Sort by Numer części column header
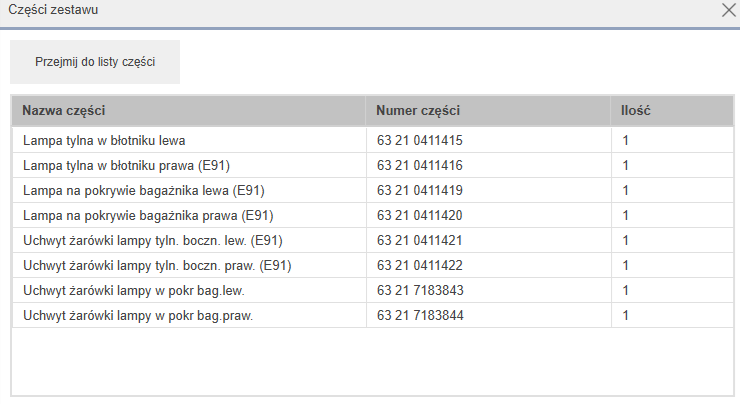Image resolution: width=740 pixels, height=404 pixels. 488,111
